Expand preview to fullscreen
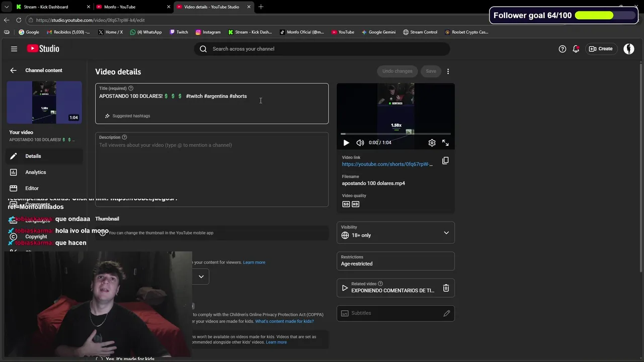This screenshot has height=362, width=644. tap(445, 143)
